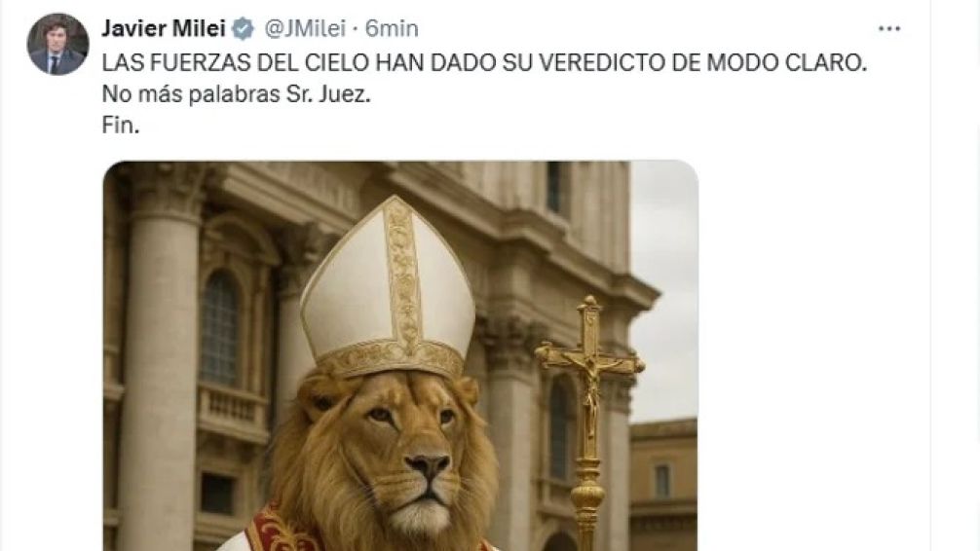Open Javier Milei's profile avatar photo
The width and height of the screenshot is (980, 551).
[57, 45]
